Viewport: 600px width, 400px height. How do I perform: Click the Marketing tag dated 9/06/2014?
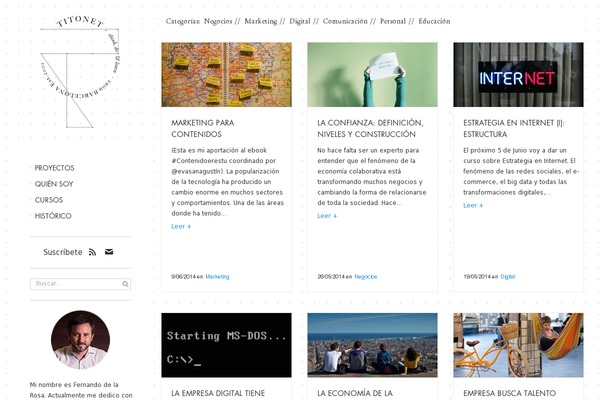[217, 276]
